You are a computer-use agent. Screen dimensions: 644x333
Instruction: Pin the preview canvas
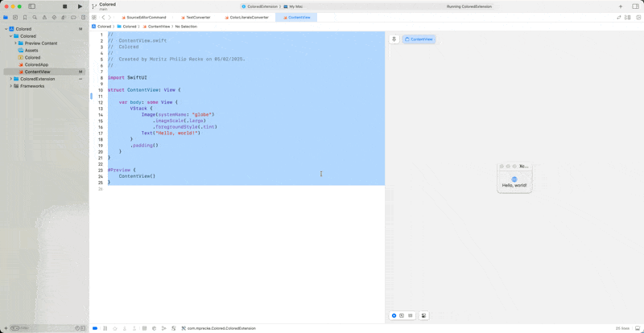tap(394, 39)
